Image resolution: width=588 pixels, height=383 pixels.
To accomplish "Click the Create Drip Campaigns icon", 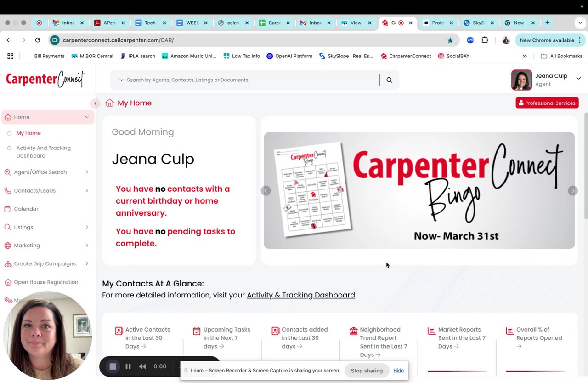I will pos(7,264).
